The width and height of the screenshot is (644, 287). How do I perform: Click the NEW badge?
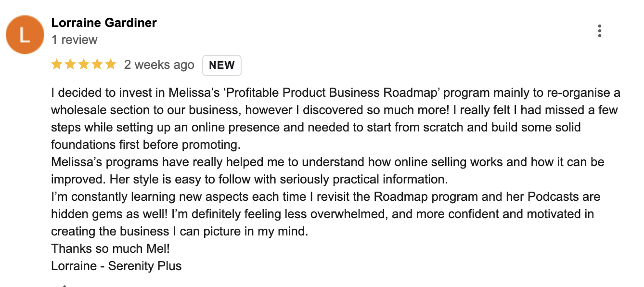[222, 65]
